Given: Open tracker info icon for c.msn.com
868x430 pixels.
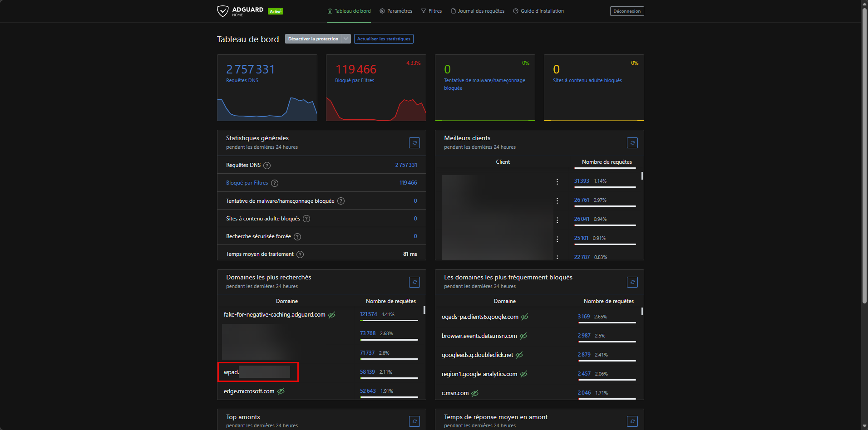Looking at the screenshot, I should (x=475, y=393).
